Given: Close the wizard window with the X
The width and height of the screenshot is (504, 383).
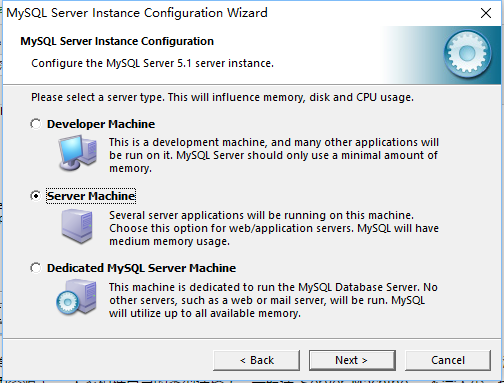Looking at the screenshot, I should coord(486,13).
